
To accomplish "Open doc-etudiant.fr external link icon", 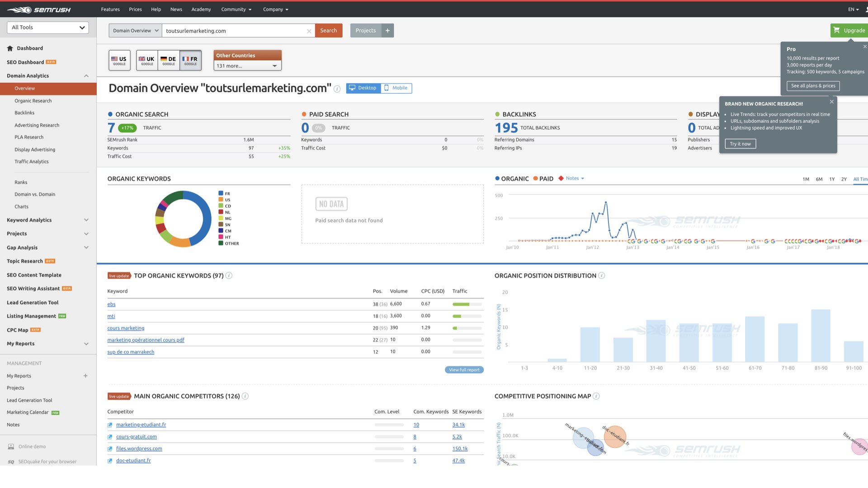I will click(110, 461).
